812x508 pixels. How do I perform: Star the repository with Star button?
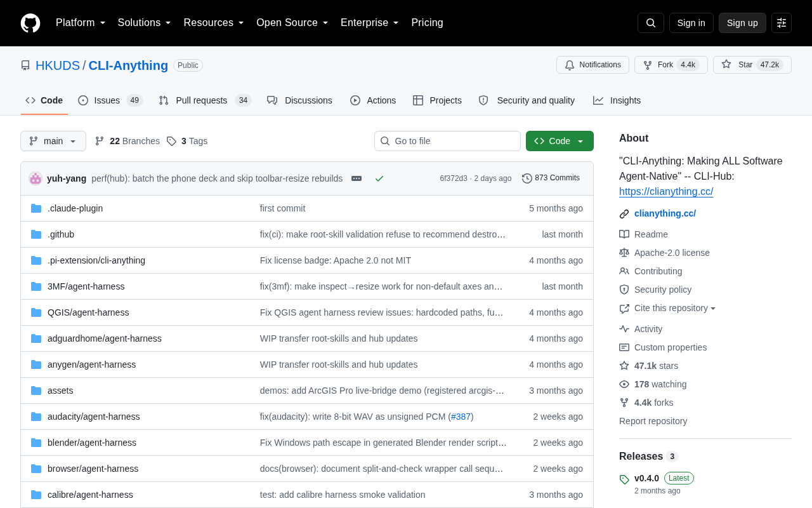(752, 65)
